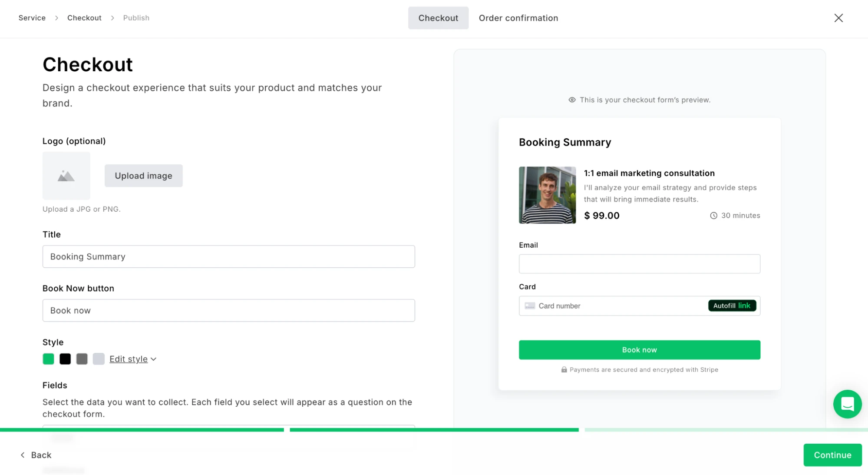868x475 pixels.
Task: Click the back chevron beside Back
Action: (22, 455)
